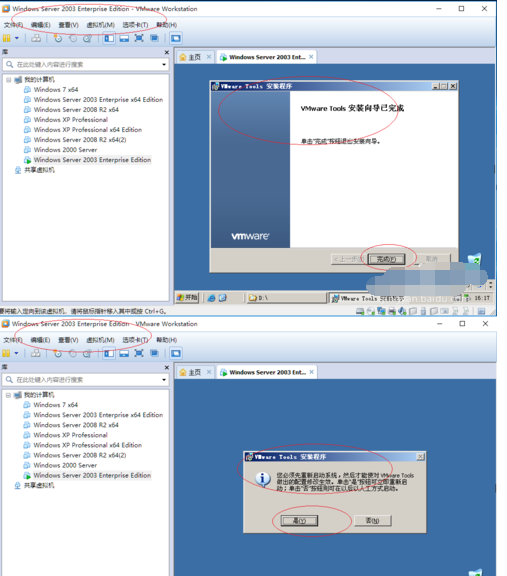Toggle console view in the wizard-completed window
Image resolution: width=507 pixels, height=576 pixels.
tap(176, 38)
